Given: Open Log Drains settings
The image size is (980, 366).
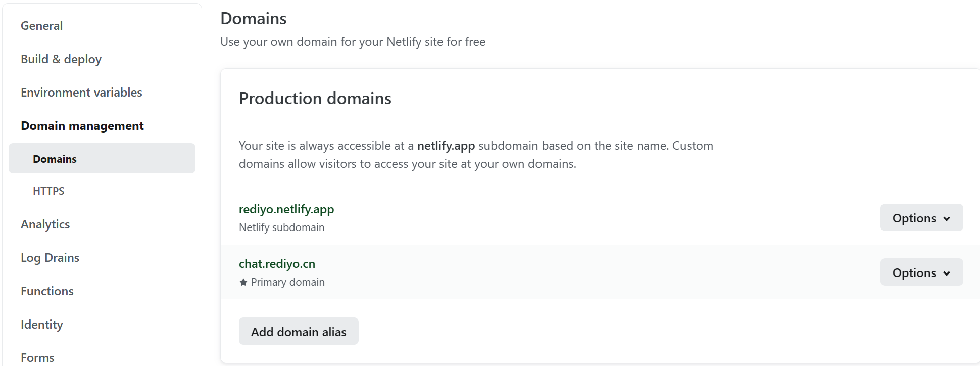Looking at the screenshot, I should click(x=50, y=258).
